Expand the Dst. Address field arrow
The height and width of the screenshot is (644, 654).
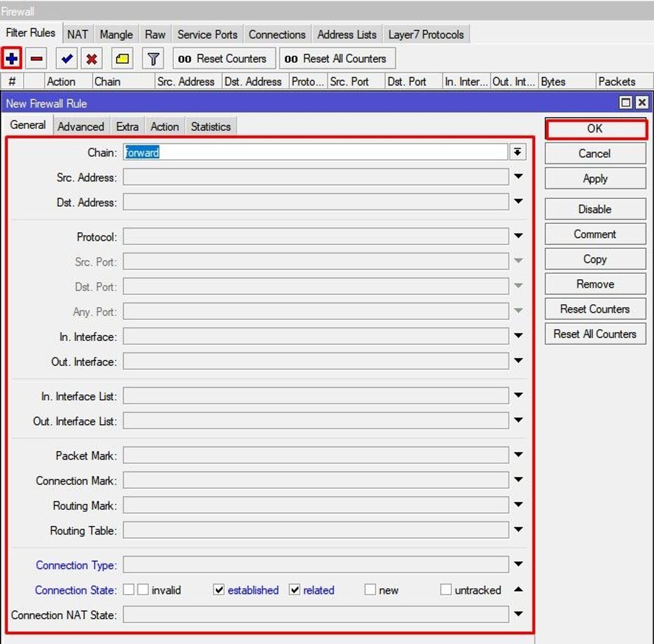click(518, 201)
